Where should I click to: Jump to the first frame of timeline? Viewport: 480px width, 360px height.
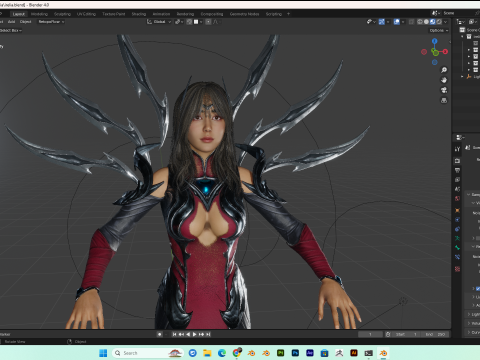point(174,334)
